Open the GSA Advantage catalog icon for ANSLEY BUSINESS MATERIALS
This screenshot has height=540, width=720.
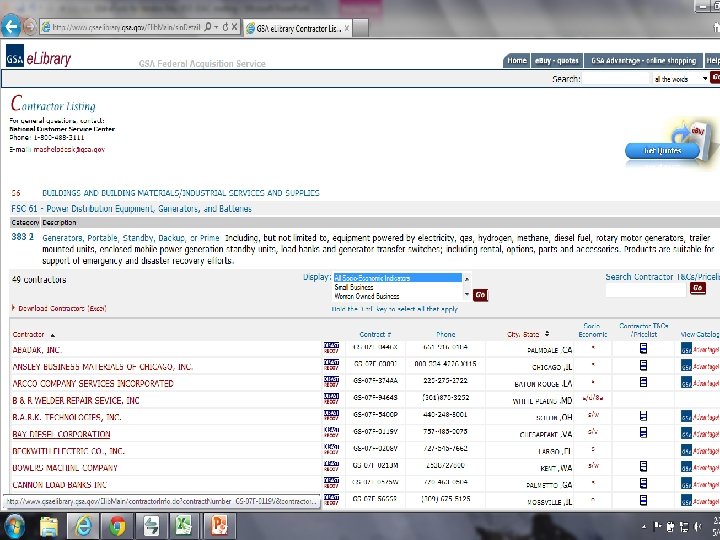(x=700, y=366)
